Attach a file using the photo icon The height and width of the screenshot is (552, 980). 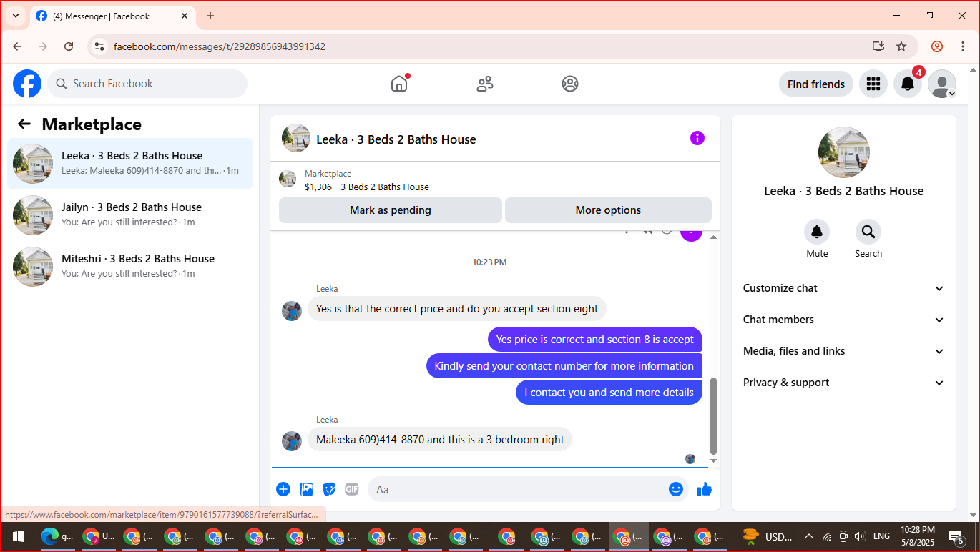click(307, 489)
